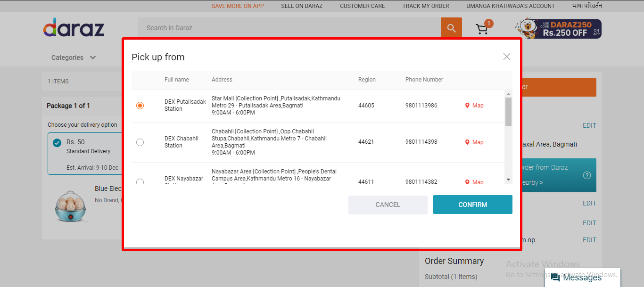Open the shopping cart icon
The image size is (644, 287).
click(x=482, y=29)
